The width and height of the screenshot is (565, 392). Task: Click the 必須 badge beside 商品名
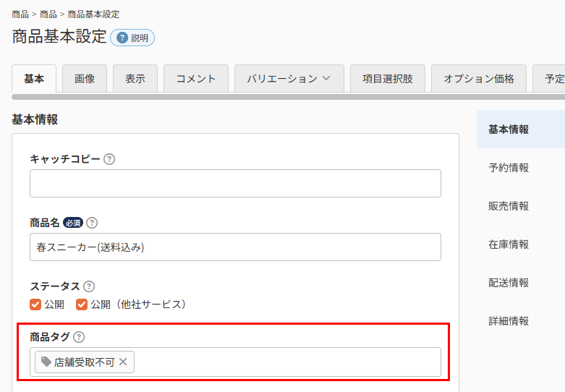(73, 223)
